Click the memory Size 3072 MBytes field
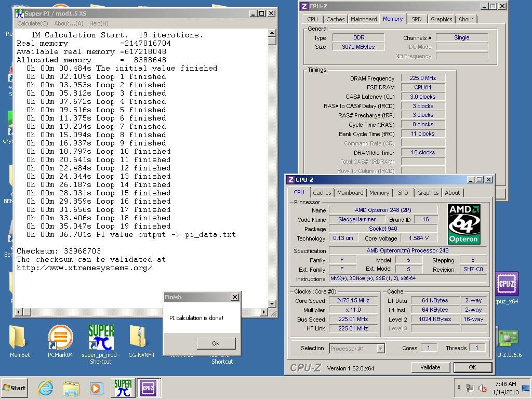532x399 pixels. (358, 47)
